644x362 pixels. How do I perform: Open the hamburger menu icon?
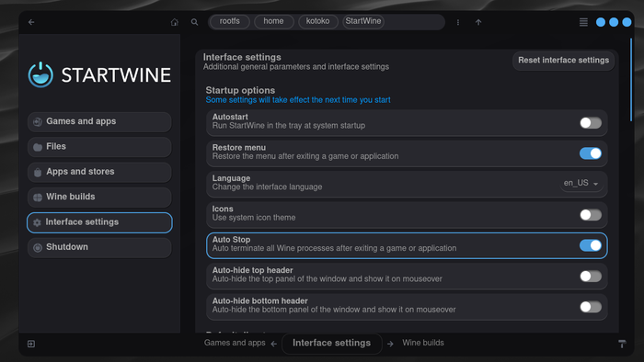point(583,22)
